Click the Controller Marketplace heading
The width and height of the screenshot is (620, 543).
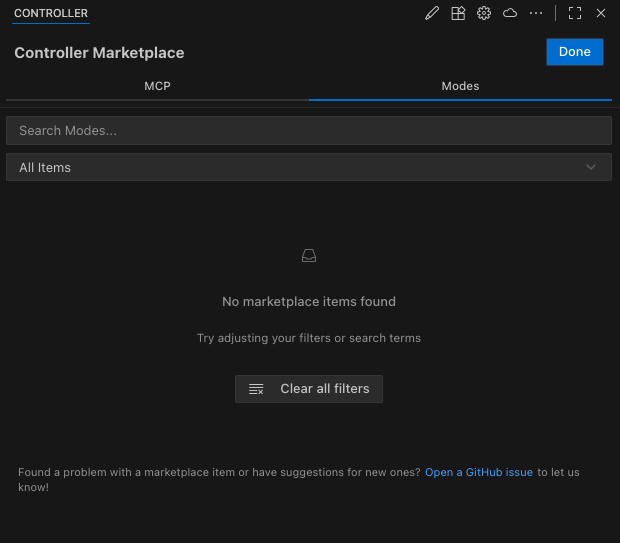(99, 53)
